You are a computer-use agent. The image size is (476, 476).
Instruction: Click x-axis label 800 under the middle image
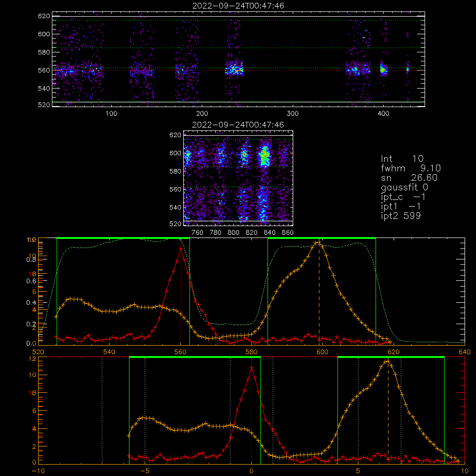point(233,233)
